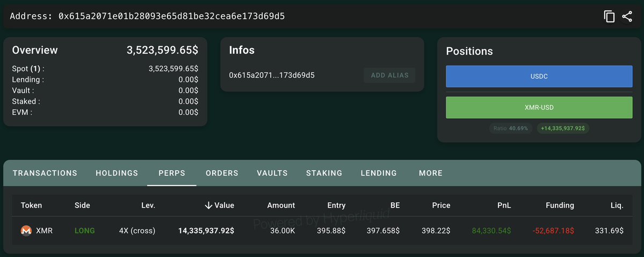Click the +14,335,937.92$ position value badge
This screenshot has height=257, width=644.
[x=563, y=128]
